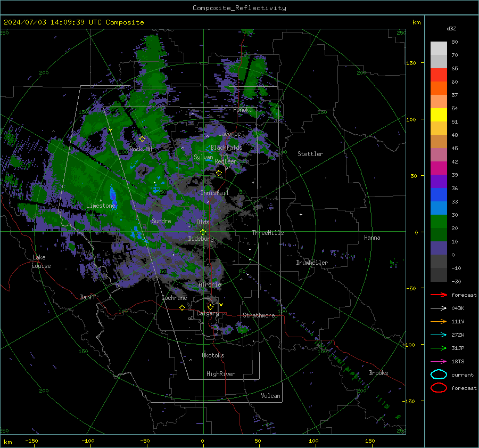Click the dBZ legend heading
Image resolution: width=479 pixels, height=448 pixels.
point(451,28)
